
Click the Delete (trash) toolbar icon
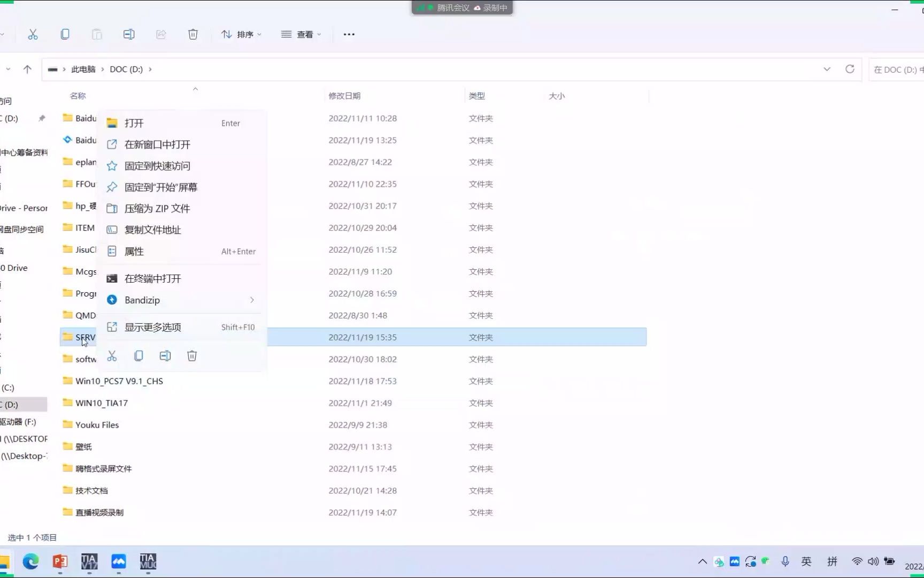pyautogui.click(x=193, y=34)
